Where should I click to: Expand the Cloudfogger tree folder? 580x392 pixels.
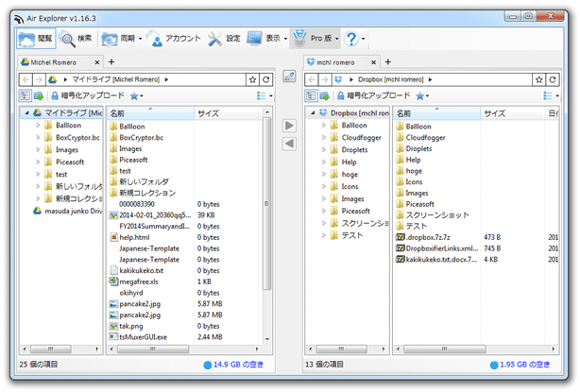coord(324,138)
